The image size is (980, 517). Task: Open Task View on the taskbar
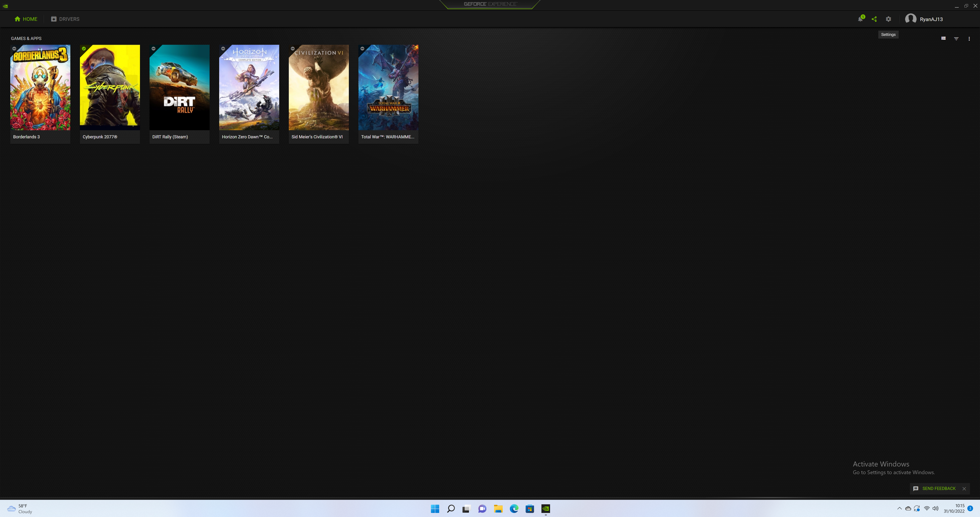coord(466,509)
